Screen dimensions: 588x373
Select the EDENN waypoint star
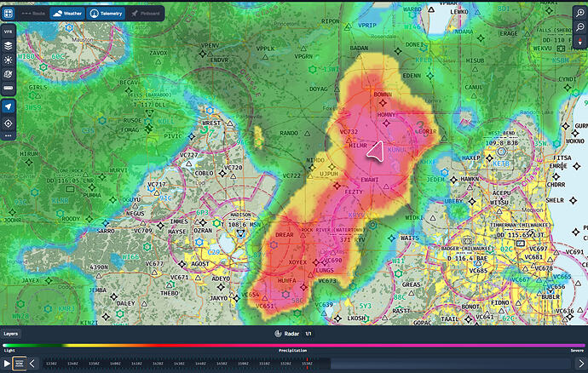[x=430, y=76]
